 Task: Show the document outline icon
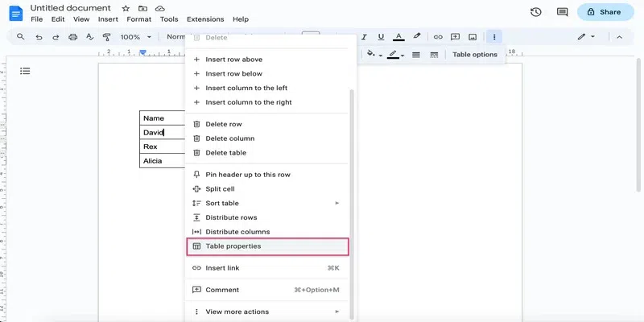pos(25,71)
